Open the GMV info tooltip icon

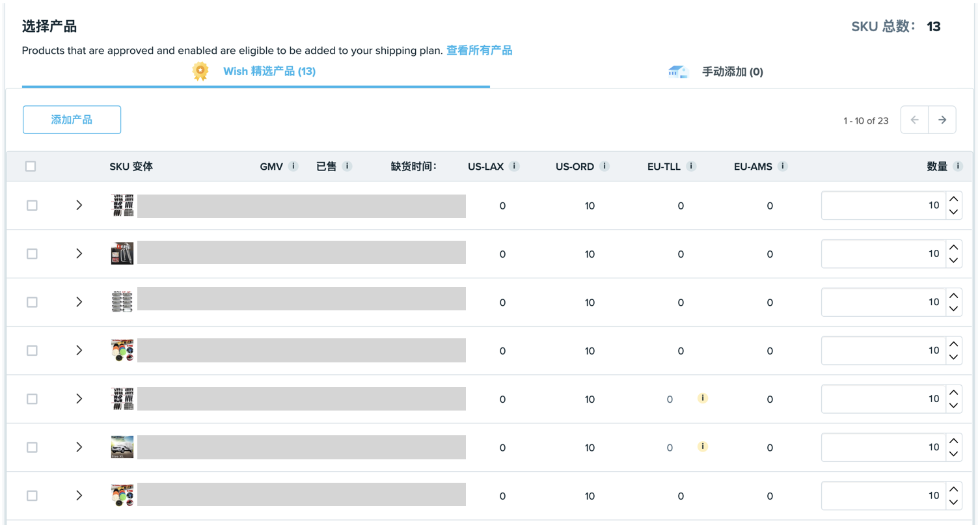[x=293, y=166]
